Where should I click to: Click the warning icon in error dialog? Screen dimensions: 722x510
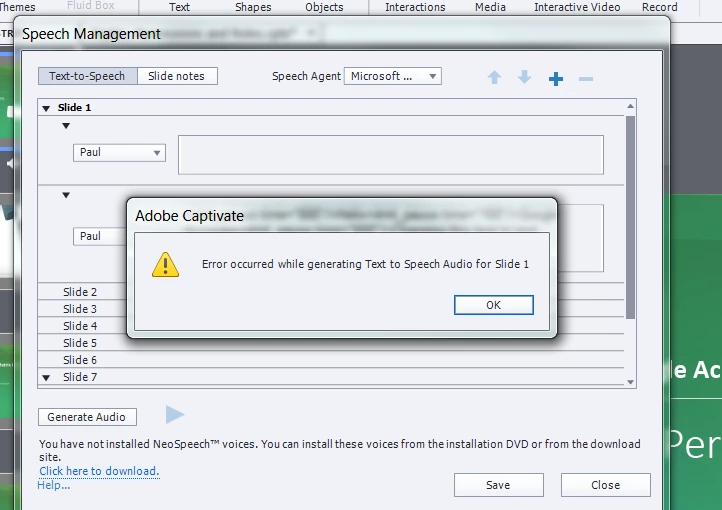click(x=165, y=265)
